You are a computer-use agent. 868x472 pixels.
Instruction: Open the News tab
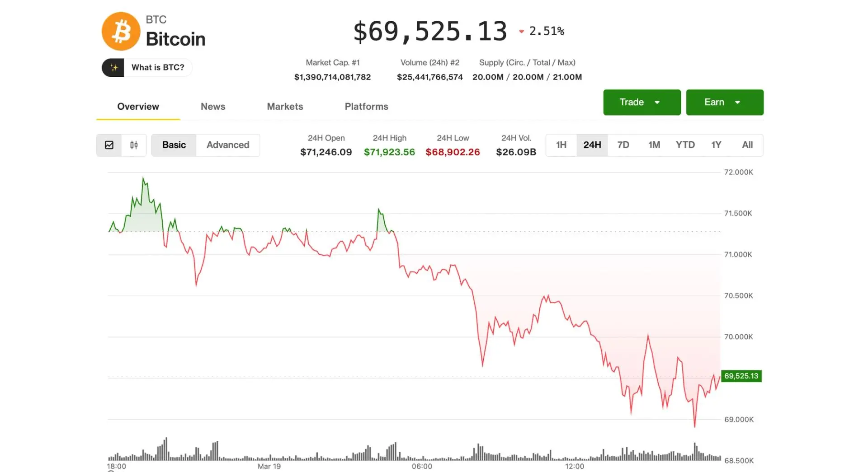213,107
